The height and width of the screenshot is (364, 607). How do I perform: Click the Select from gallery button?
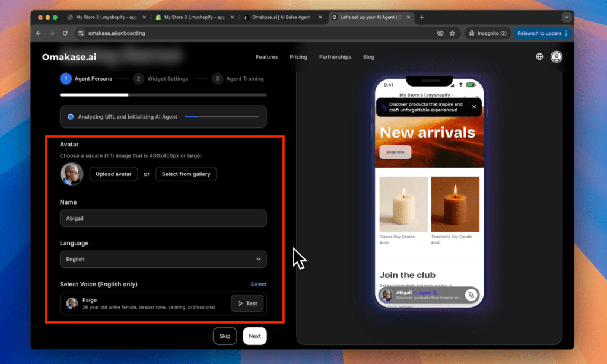186,174
